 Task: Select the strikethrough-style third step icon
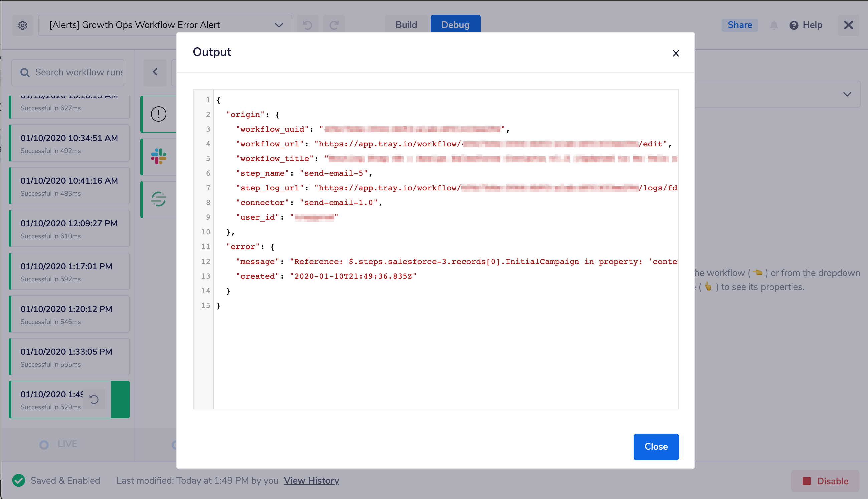click(158, 199)
